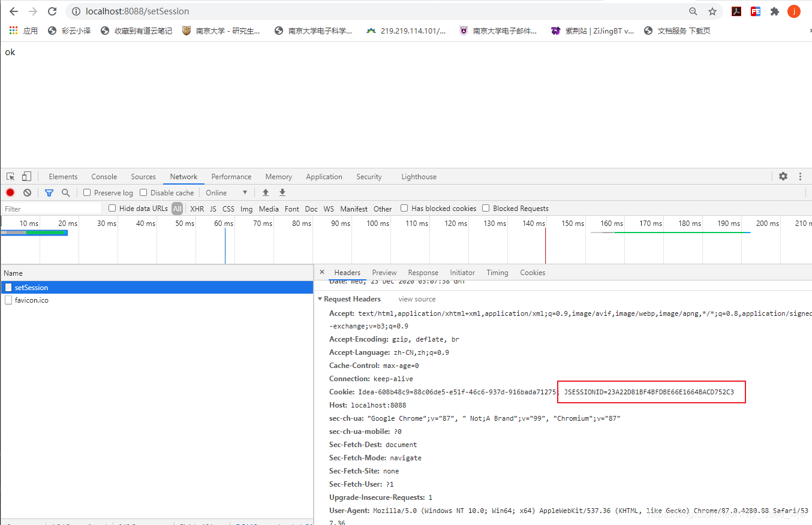Open DevTools three-dot more options menu

point(800,176)
